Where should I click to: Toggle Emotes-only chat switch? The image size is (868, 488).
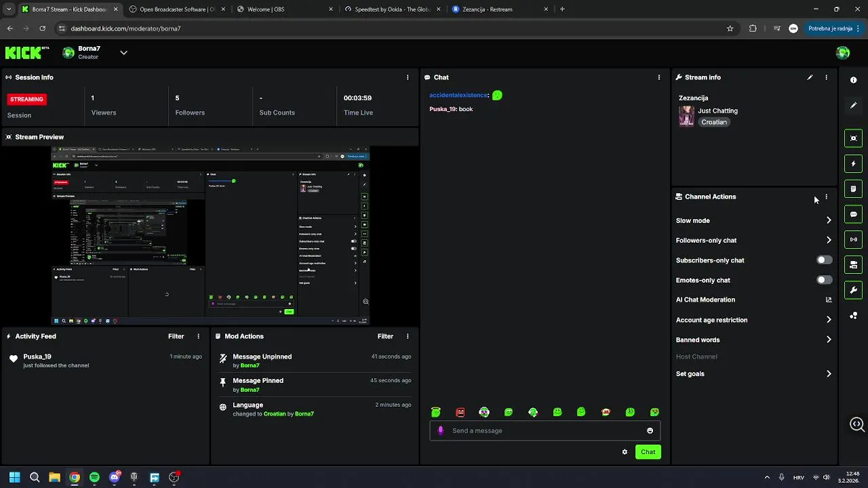coord(824,280)
